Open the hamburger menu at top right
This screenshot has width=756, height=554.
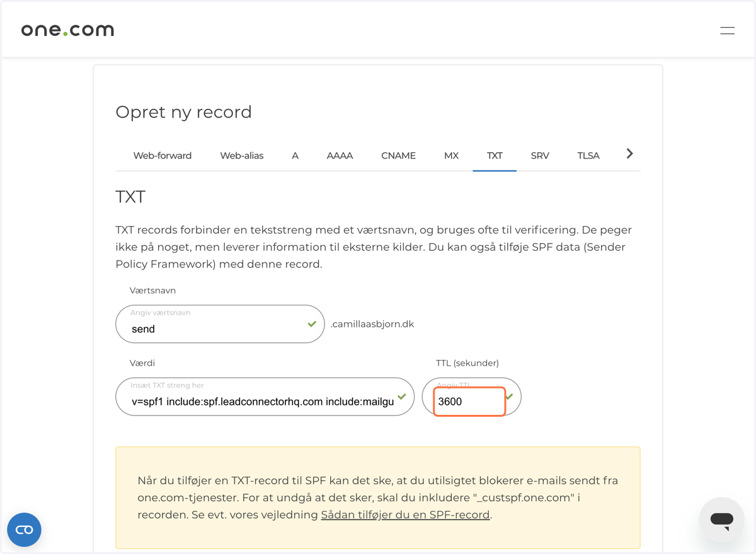point(727,30)
